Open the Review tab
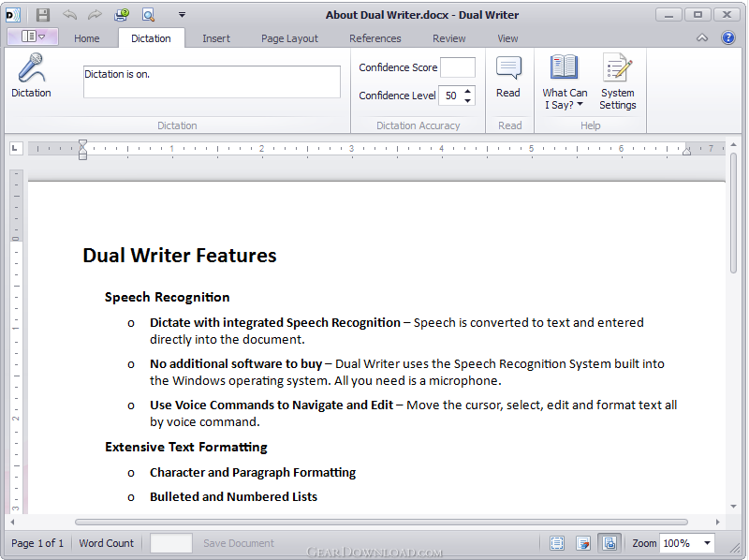 pyautogui.click(x=449, y=38)
